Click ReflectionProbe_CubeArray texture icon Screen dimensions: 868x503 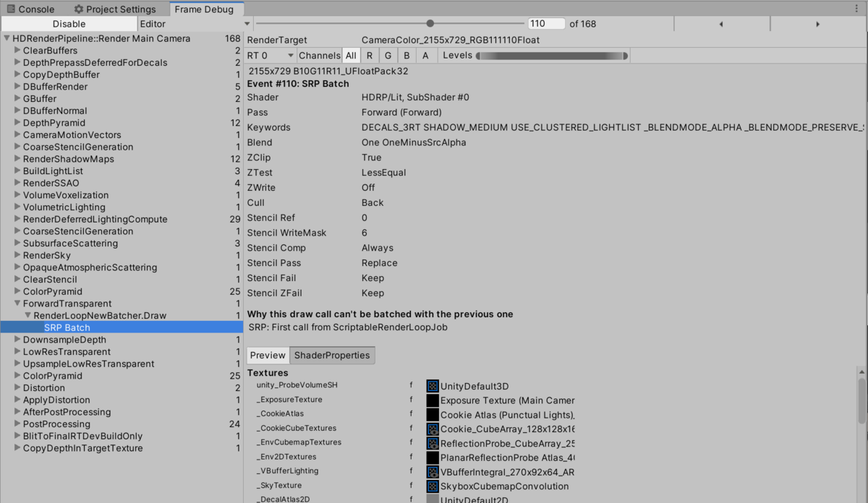coord(433,443)
